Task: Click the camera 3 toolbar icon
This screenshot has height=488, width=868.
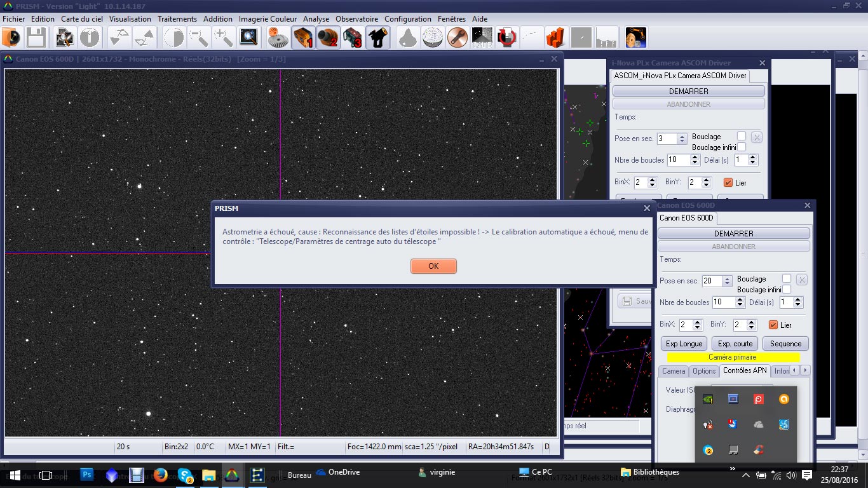Action: (x=352, y=38)
